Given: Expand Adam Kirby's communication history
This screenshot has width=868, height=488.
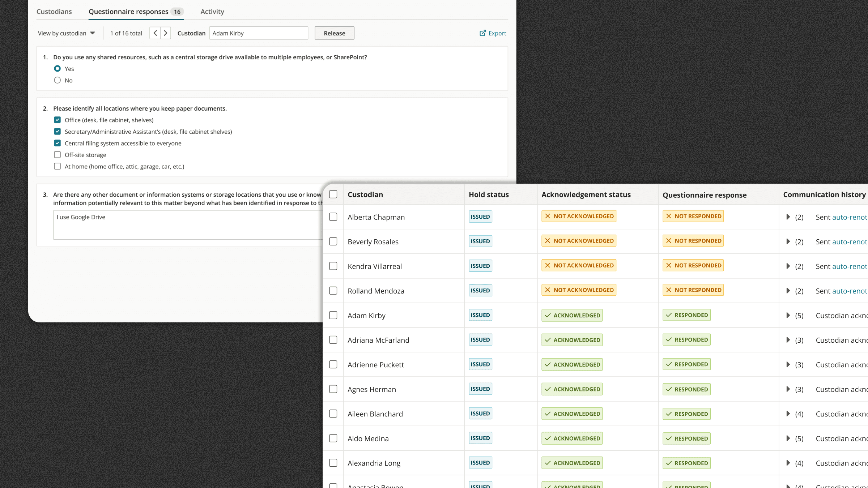Looking at the screenshot, I should [x=788, y=315].
